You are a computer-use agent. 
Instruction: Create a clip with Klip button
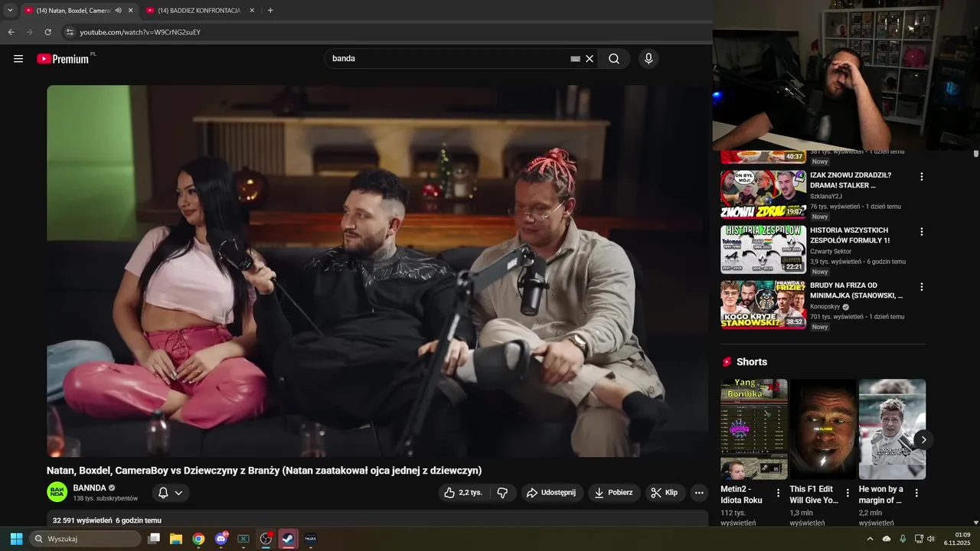(665, 493)
